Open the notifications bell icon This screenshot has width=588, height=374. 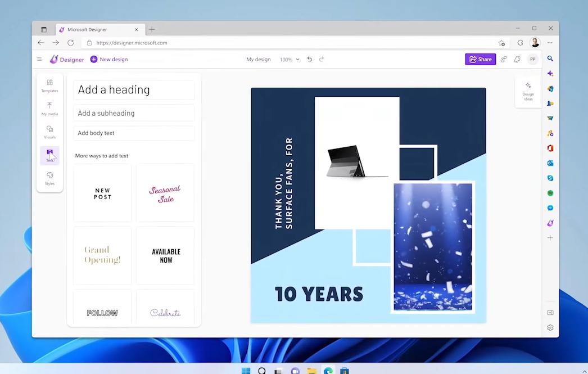tap(517, 59)
